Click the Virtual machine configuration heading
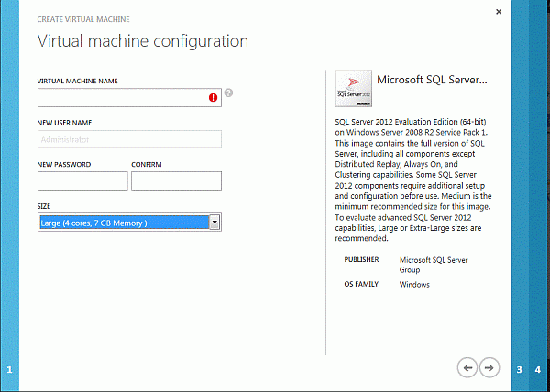 click(143, 41)
